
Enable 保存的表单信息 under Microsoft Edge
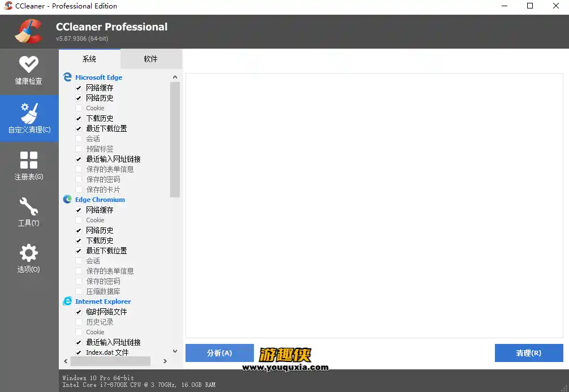point(79,169)
